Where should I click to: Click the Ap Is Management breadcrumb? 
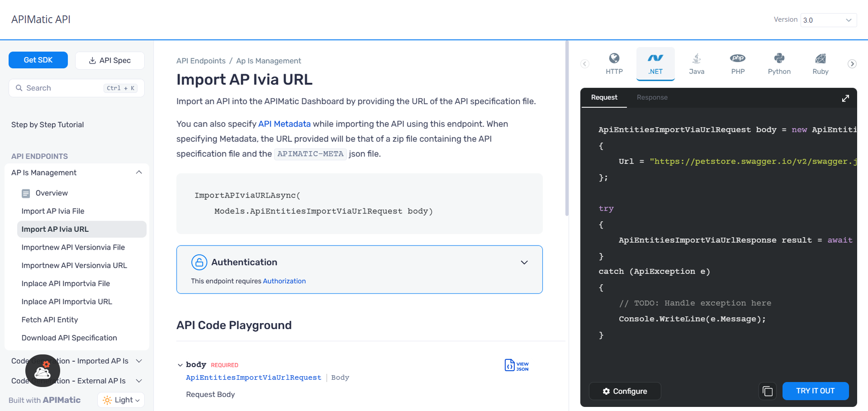pos(269,61)
